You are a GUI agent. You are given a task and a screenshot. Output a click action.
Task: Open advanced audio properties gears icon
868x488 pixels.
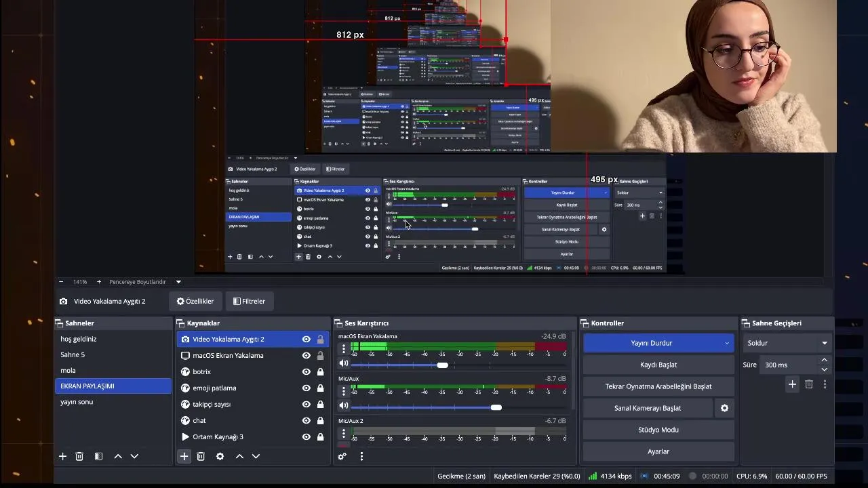pos(342,457)
